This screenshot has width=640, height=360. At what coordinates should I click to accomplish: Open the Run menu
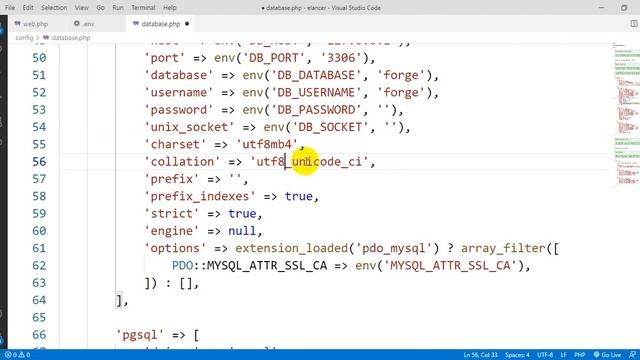pyautogui.click(x=118, y=8)
